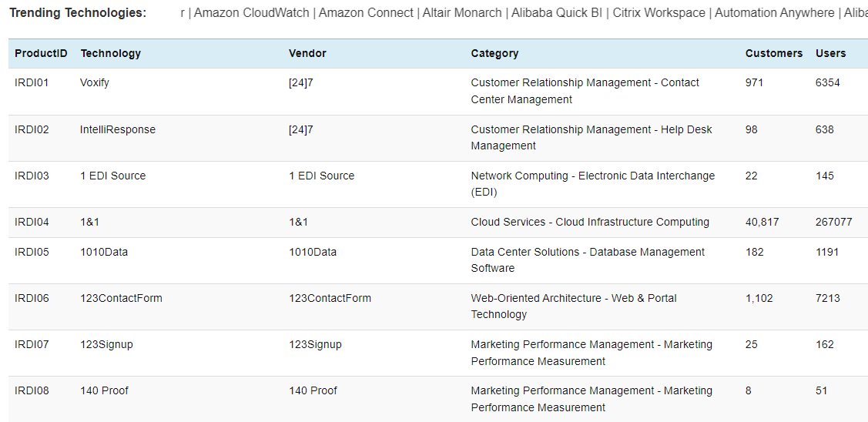The height and width of the screenshot is (422, 868).
Task: Select the Category column header
Action: point(494,54)
